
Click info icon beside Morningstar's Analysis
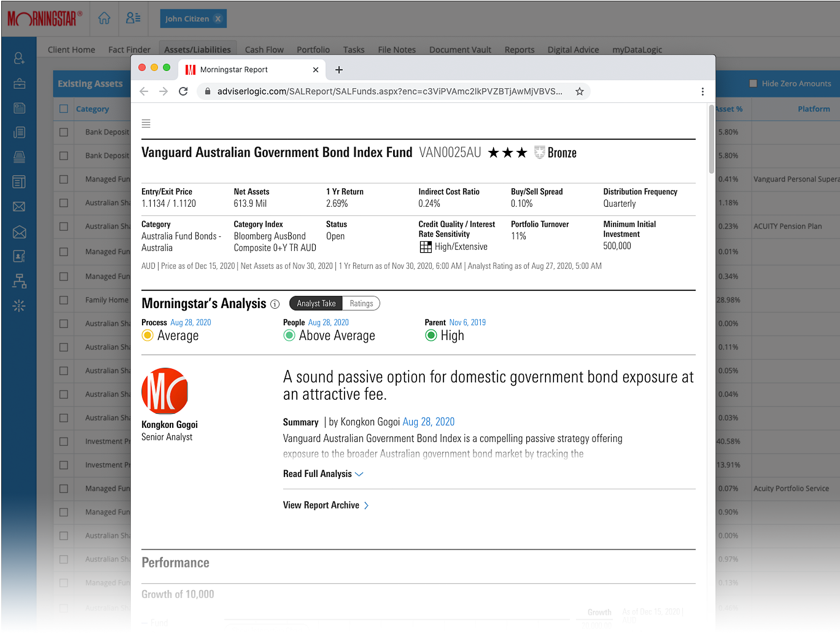[x=275, y=304]
